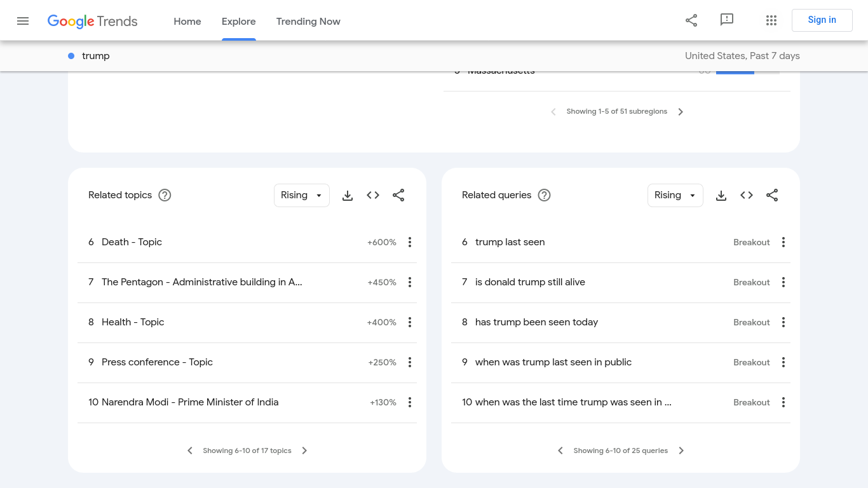This screenshot has width=868, height=488.
Task: Share the Related queries card
Action: (x=772, y=195)
